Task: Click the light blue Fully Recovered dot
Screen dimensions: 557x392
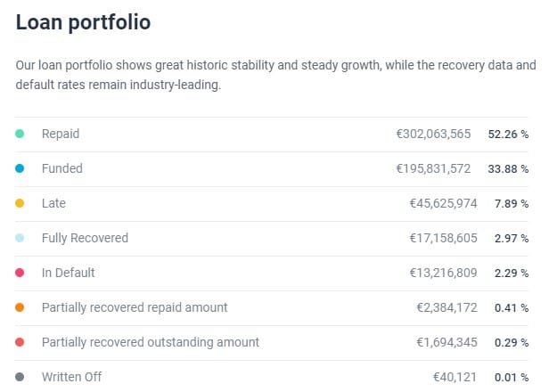Action: [20, 238]
